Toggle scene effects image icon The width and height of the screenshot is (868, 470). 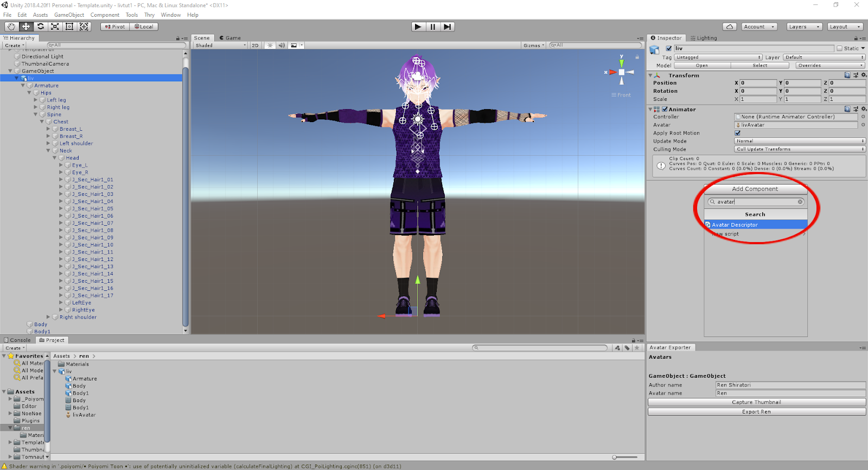[294, 46]
